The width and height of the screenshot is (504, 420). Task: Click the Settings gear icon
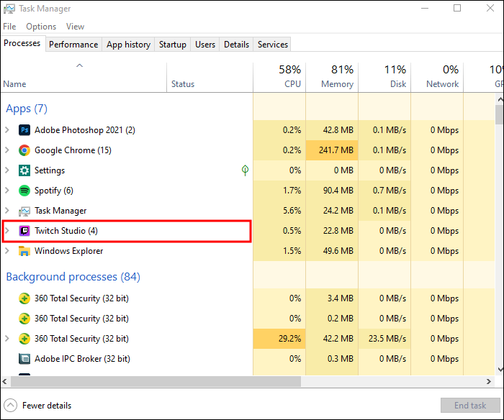(x=24, y=170)
